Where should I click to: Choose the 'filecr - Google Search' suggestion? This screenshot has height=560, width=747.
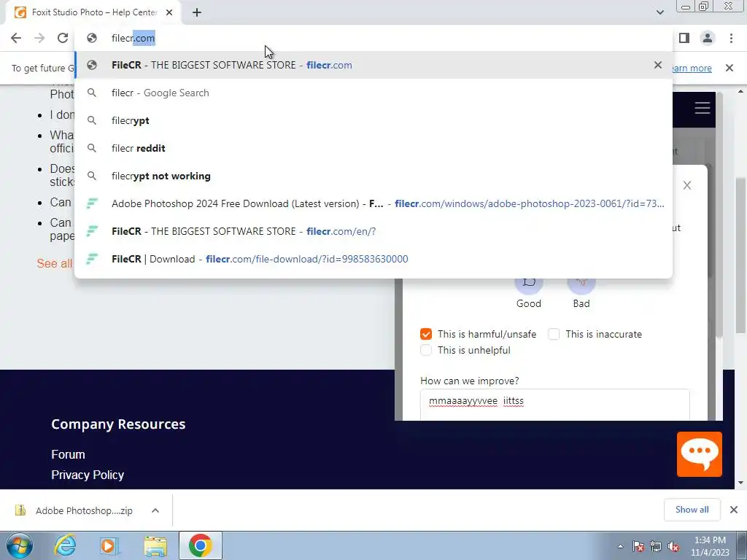click(x=373, y=93)
